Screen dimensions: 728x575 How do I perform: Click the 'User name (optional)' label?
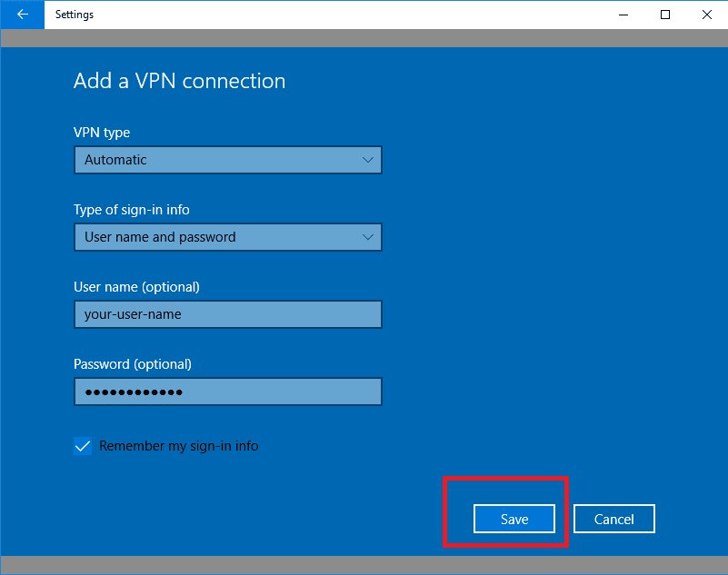point(136,287)
